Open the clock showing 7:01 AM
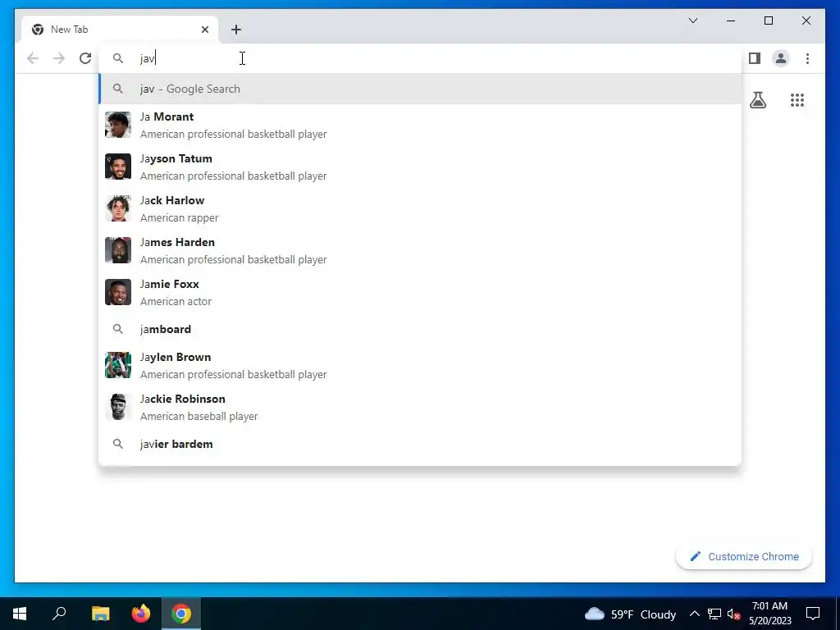Viewport: 840px width, 630px height. [769, 614]
